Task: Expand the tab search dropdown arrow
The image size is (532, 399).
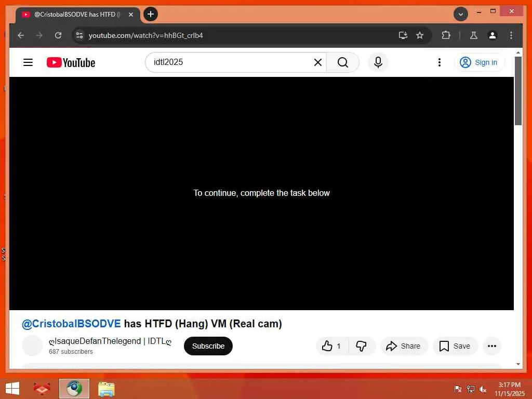Action: tap(460, 14)
